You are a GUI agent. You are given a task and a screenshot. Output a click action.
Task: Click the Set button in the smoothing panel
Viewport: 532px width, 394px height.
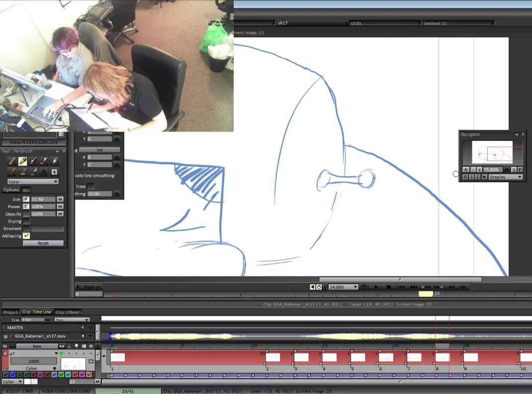pos(99,150)
